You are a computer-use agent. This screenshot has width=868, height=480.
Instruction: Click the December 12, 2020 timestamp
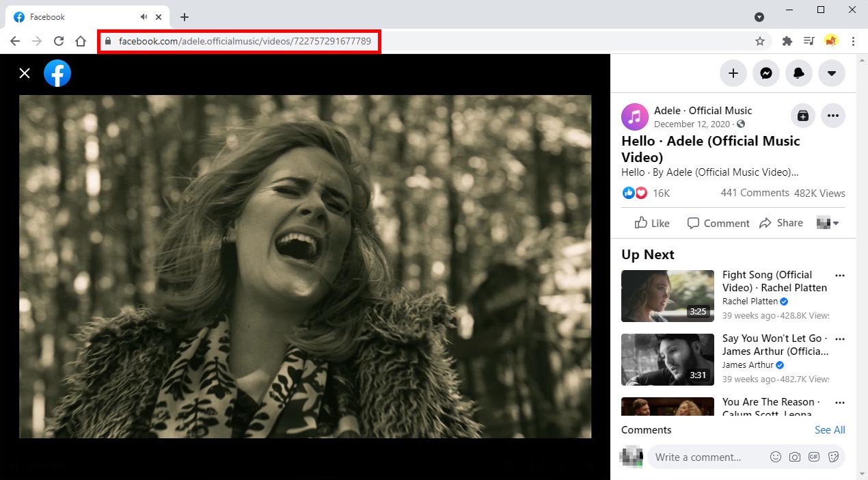tap(692, 124)
